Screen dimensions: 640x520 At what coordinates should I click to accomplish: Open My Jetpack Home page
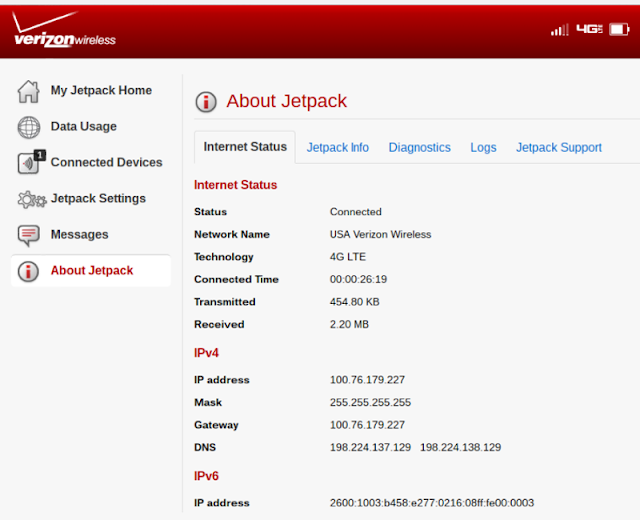(101, 90)
